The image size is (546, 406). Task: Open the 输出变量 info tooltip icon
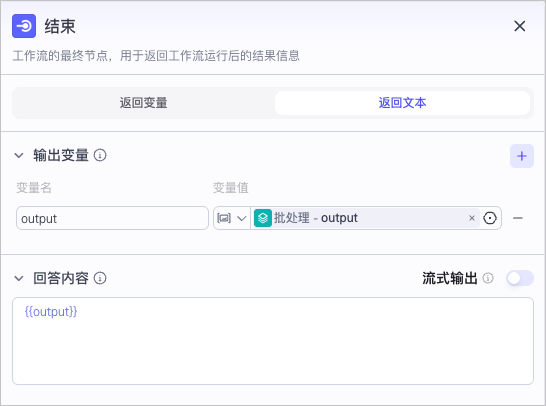tap(100, 155)
